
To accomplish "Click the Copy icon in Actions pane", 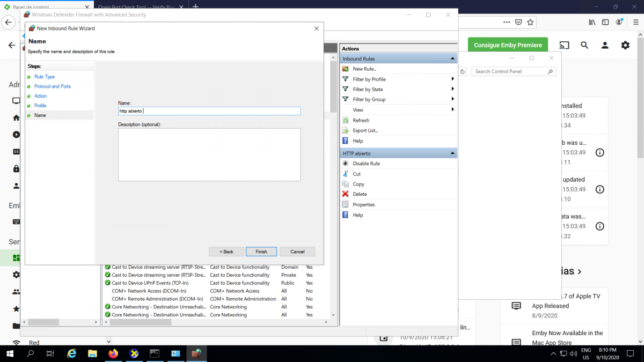I will (346, 184).
